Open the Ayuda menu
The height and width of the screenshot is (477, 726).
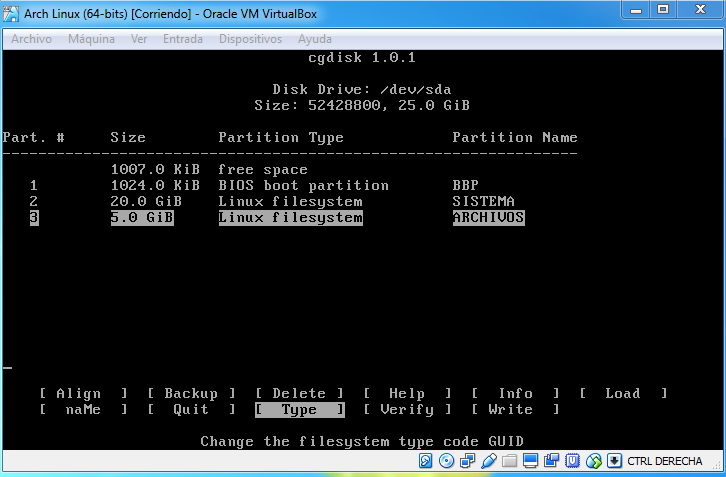click(x=315, y=39)
